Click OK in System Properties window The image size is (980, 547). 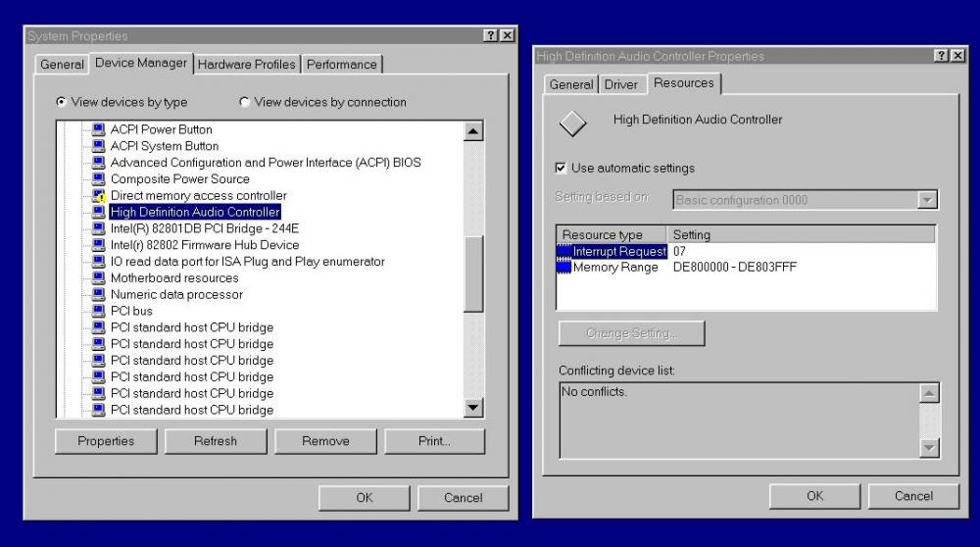point(365,498)
